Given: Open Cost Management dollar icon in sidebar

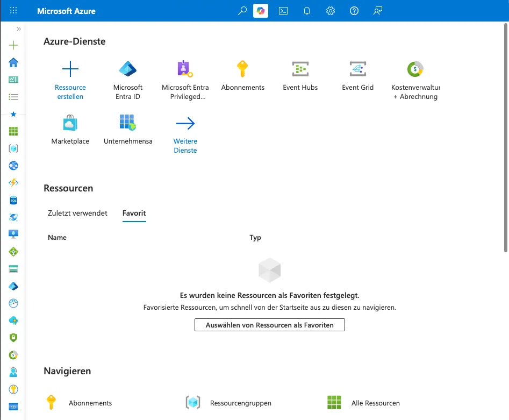Looking at the screenshot, I should coord(13,355).
